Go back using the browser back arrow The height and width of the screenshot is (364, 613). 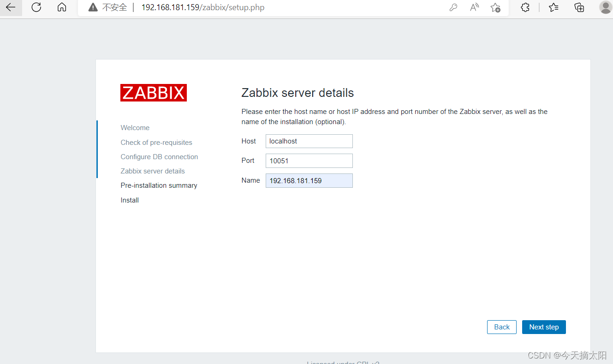pyautogui.click(x=10, y=7)
